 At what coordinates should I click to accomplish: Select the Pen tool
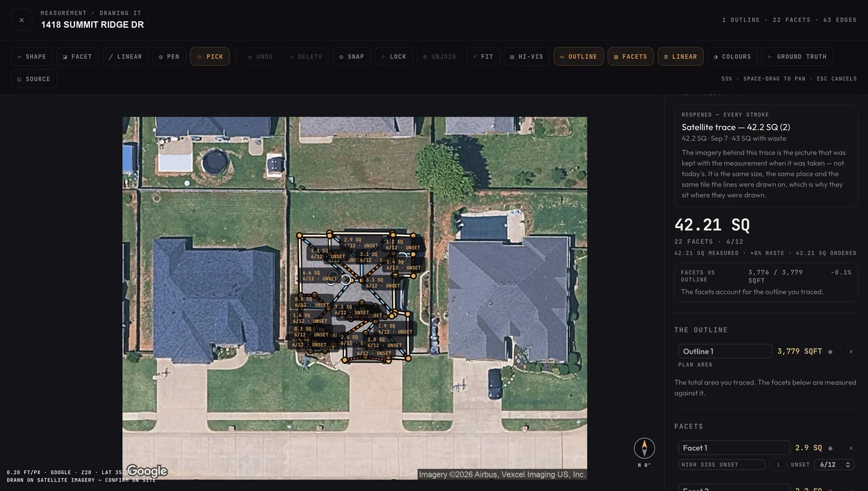pyautogui.click(x=169, y=56)
